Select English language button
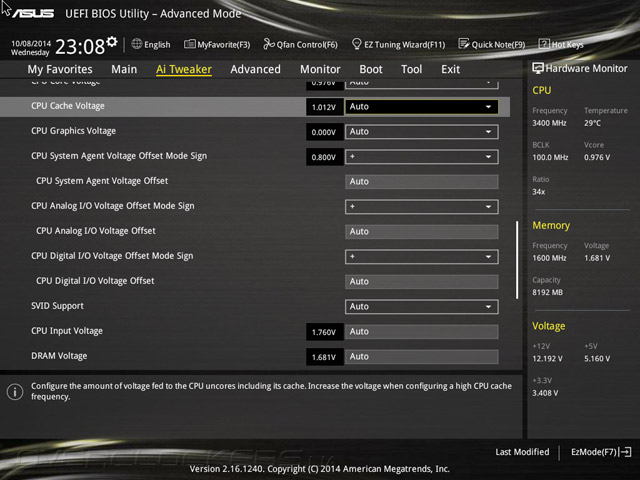 coord(151,44)
